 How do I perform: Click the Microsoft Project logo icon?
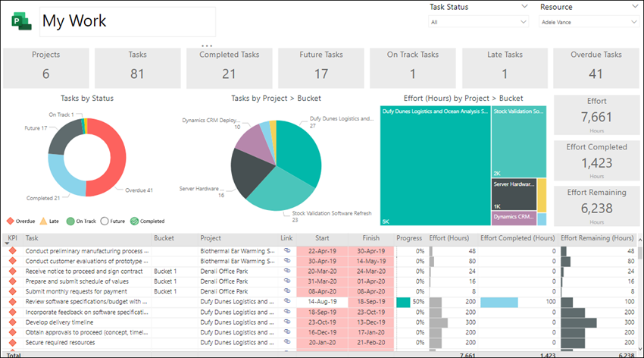[x=22, y=21]
